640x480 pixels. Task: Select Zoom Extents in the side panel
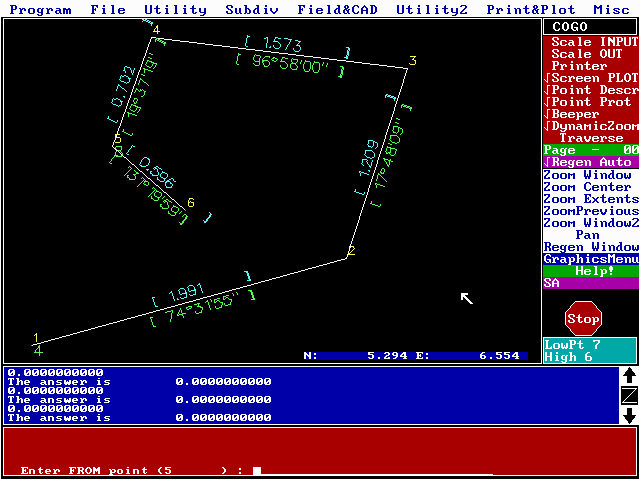coord(590,199)
